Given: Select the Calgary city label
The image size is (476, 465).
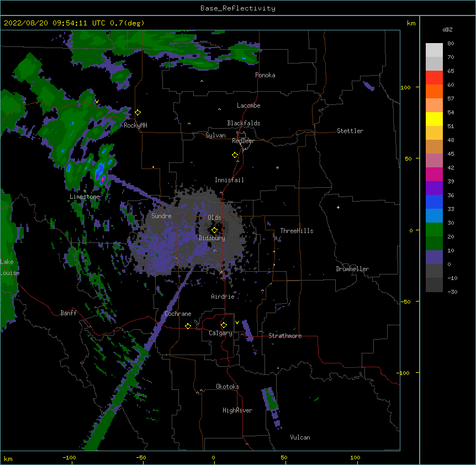Looking at the screenshot, I should click(x=221, y=333).
